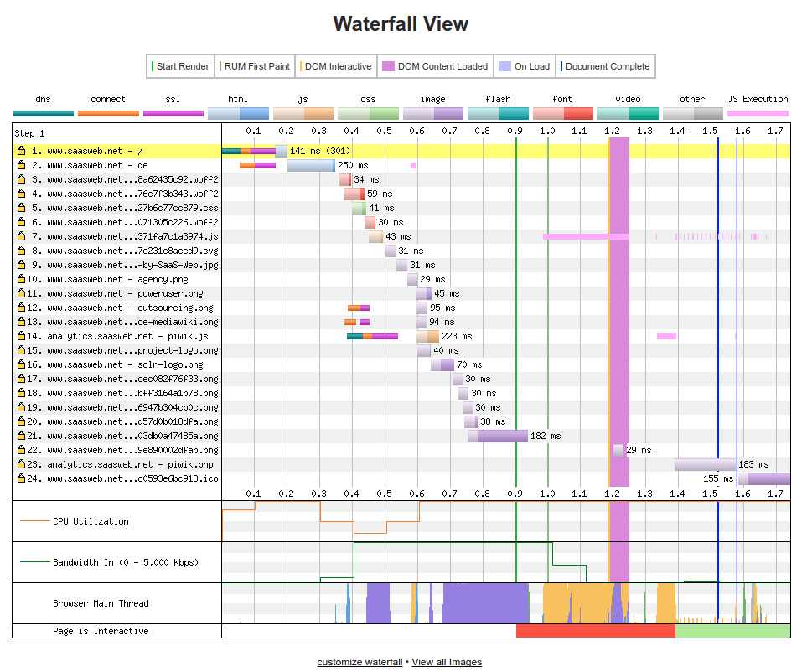Viewport: 807px width, 672px height.
Task: Click lock icon for request 1 www.saasweb.net /
Action: [x=21, y=151]
